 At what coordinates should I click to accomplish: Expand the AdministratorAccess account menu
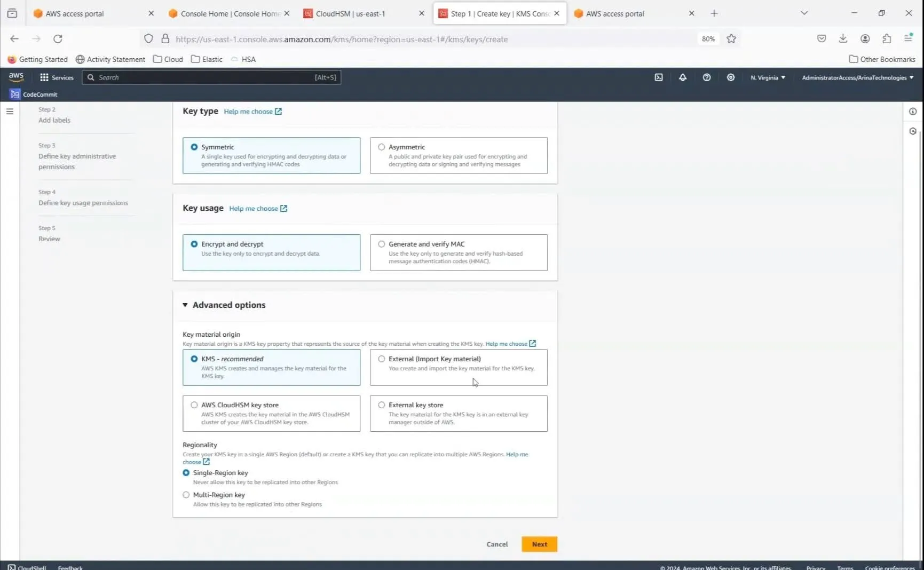click(857, 77)
